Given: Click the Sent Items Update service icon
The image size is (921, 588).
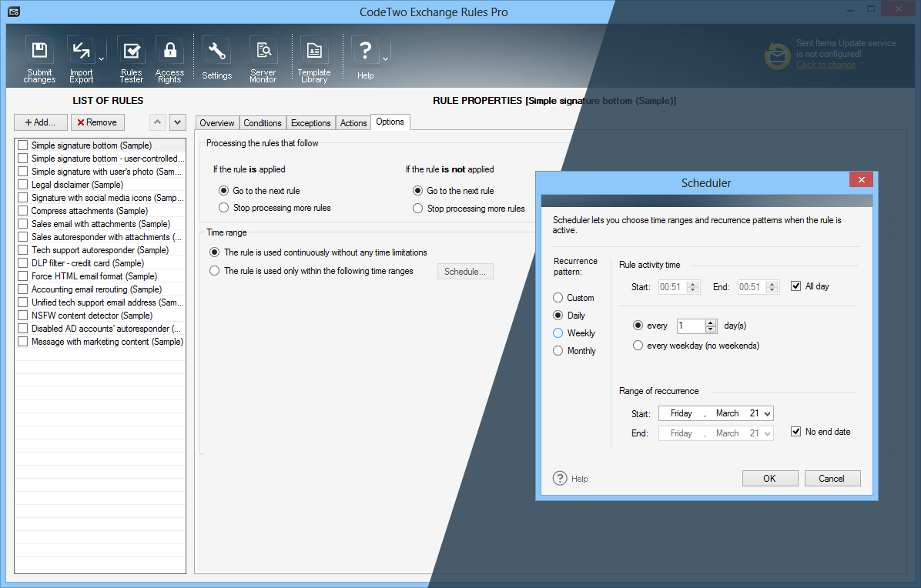Looking at the screenshot, I should (778, 55).
